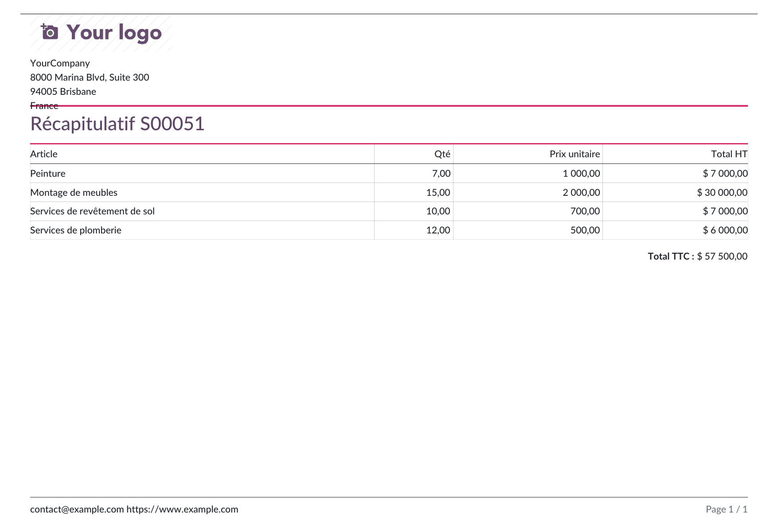Click the 'Prix unitaire' column header

tap(575, 154)
